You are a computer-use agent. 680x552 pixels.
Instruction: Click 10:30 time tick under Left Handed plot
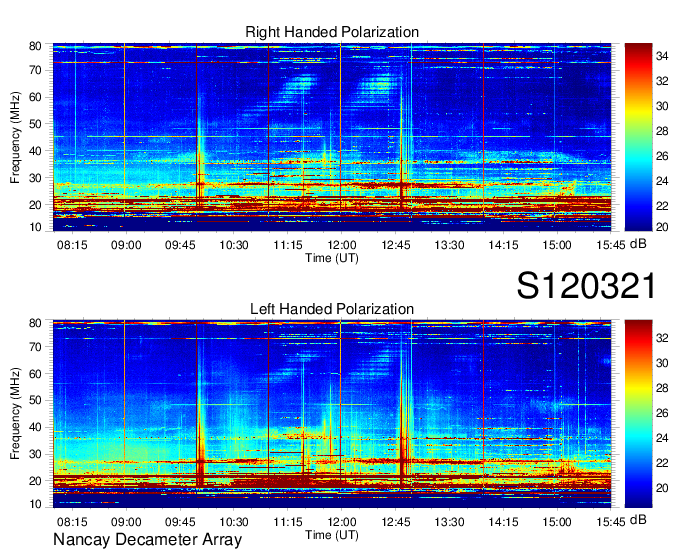(234, 522)
